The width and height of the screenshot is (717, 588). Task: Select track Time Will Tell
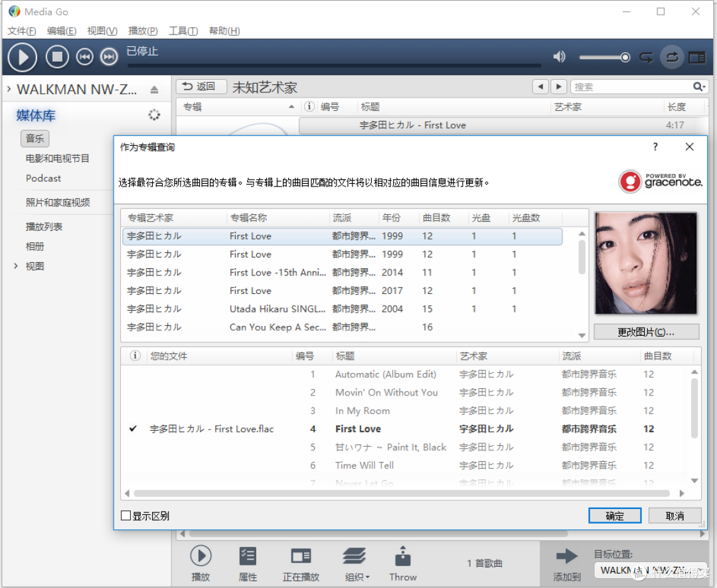364,465
